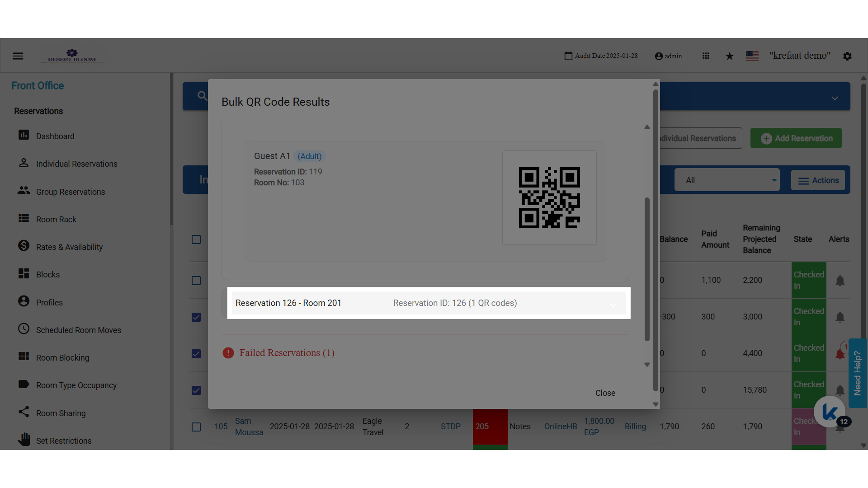Check the box in the 2,200 balance row
This screenshot has height=488, width=868.
pyautogui.click(x=196, y=281)
